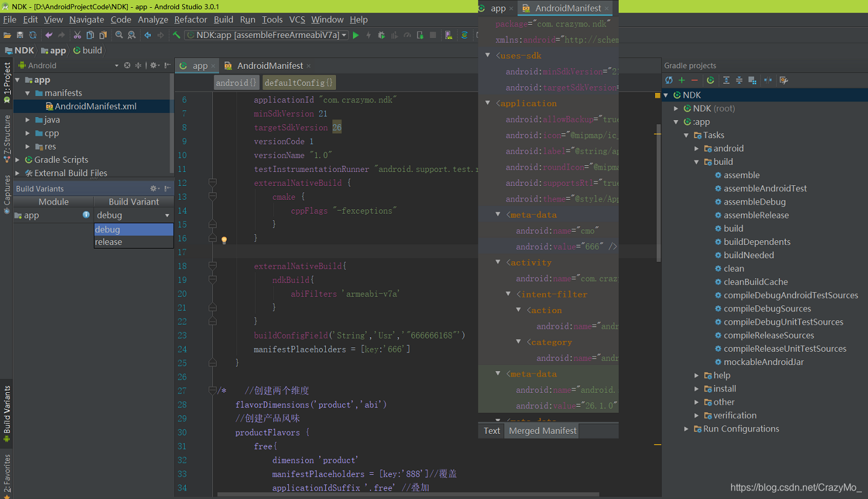
Task: Collapse the manifests folder
Action: pos(28,93)
